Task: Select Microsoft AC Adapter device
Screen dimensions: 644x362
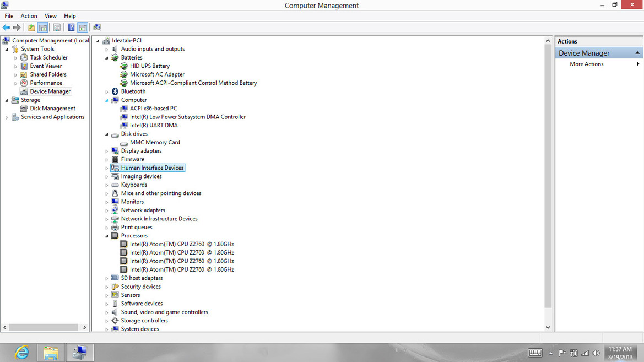Action: click(x=158, y=74)
